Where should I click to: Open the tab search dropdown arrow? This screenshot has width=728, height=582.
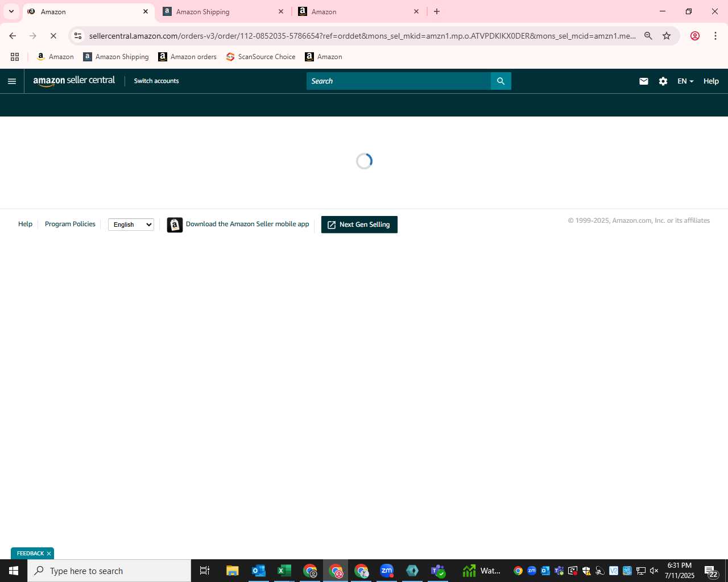pos(11,11)
